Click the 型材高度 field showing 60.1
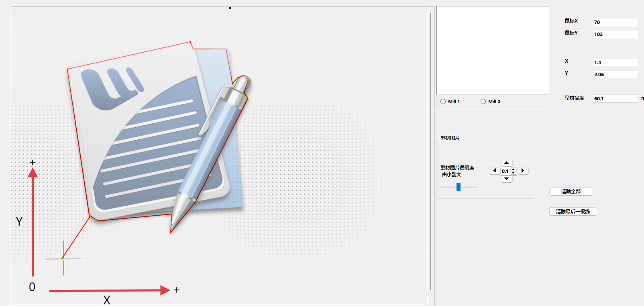644x306 pixels. point(615,98)
